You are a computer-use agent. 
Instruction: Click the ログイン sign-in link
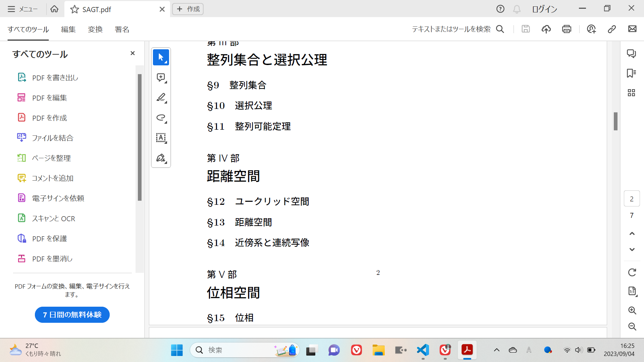[544, 9]
